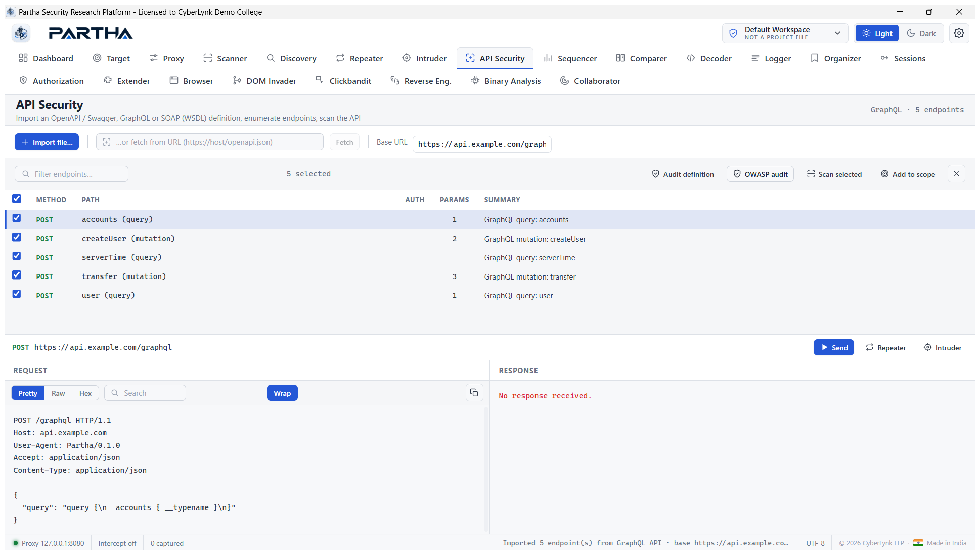Screen dimensions: 980x555
Task: Toggle the select-all endpoints checkbox
Action: [17, 199]
